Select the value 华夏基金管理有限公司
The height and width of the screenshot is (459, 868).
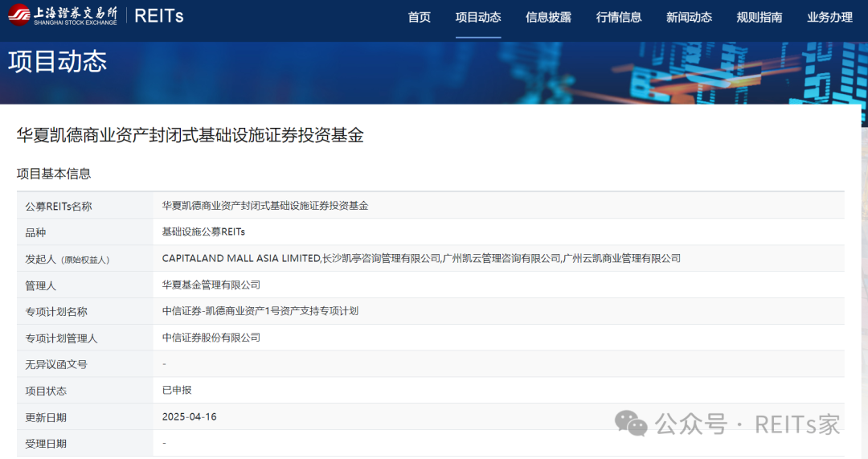(x=211, y=285)
